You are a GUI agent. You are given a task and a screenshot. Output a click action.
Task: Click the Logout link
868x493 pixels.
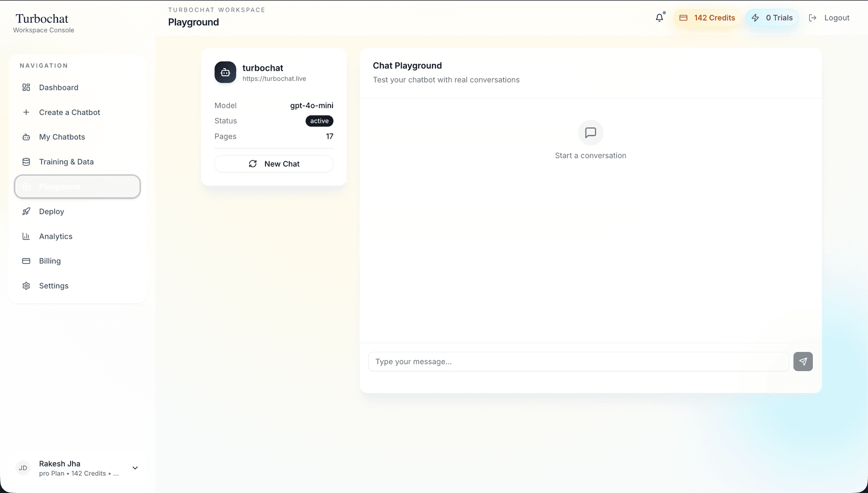tap(829, 18)
